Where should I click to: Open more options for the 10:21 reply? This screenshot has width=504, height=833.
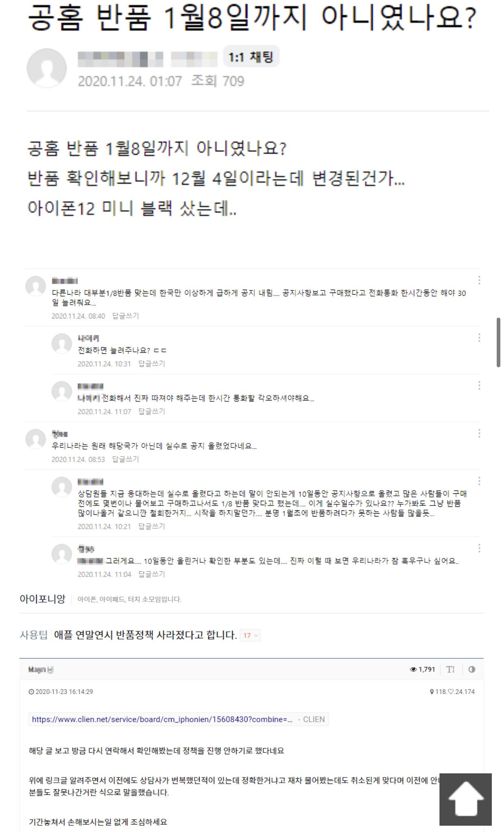pos(479,482)
